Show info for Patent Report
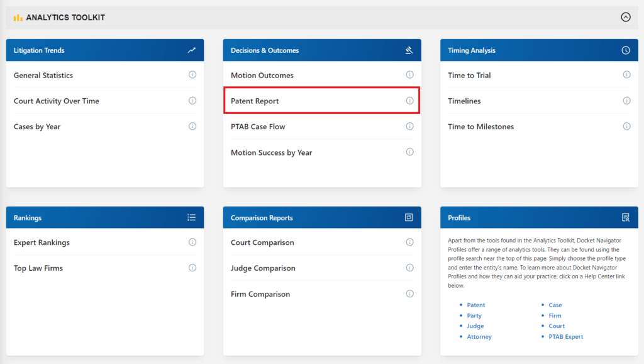Image resolution: width=644 pixels, height=364 pixels. tap(409, 101)
